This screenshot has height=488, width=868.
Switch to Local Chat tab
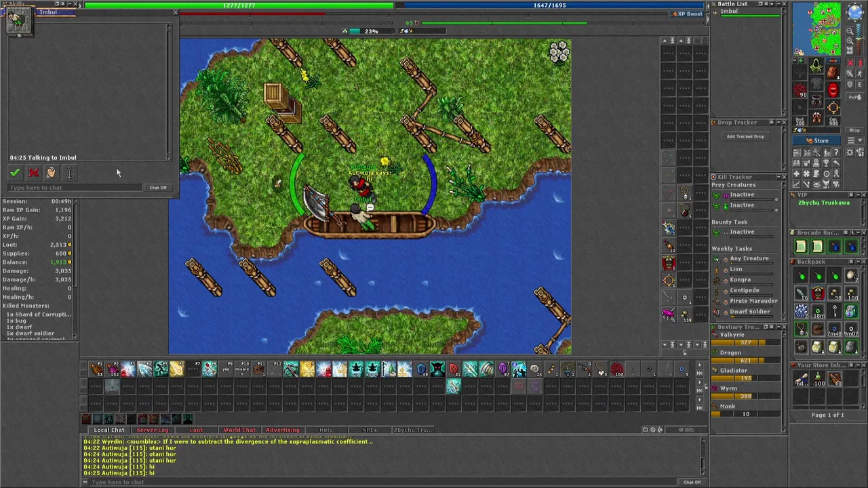click(108, 430)
